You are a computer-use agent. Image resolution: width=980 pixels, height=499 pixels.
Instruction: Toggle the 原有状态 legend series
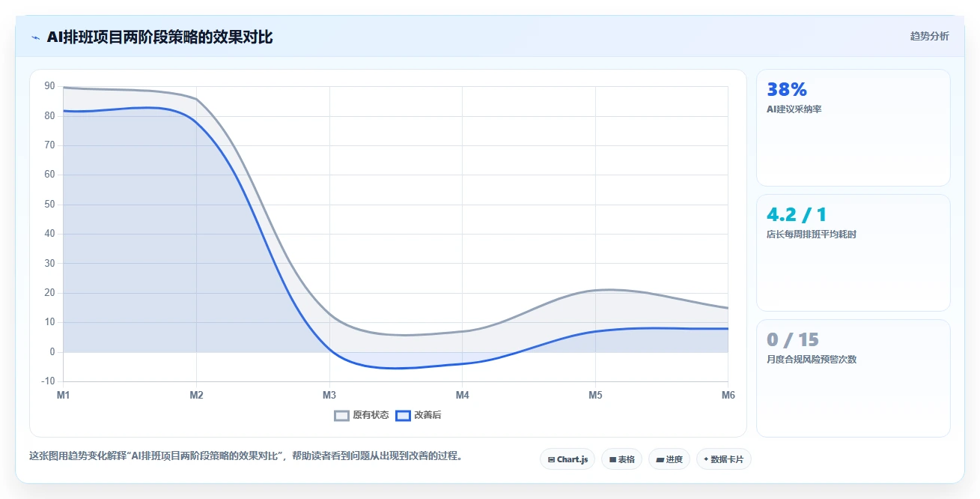pyautogui.click(x=362, y=415)
